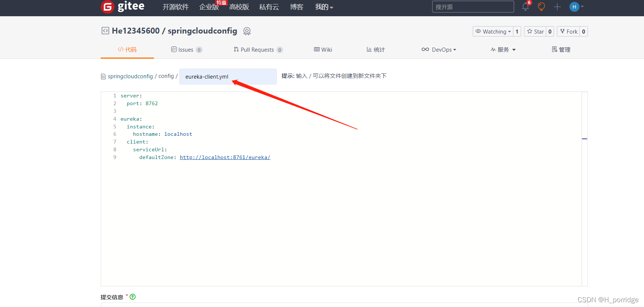Open 私有云 in the top navigation
Screen dimensions: 644x307
tap(269, 7)
